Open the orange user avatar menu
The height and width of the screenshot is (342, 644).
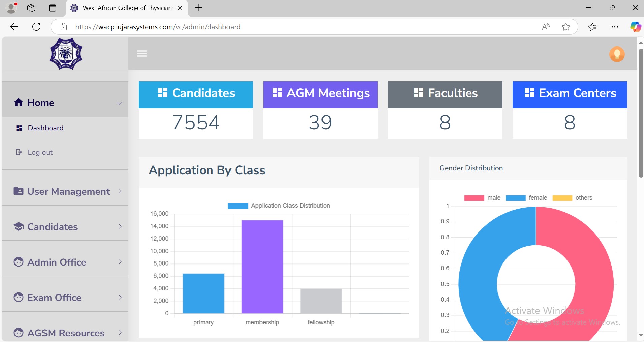coord(617,54)
